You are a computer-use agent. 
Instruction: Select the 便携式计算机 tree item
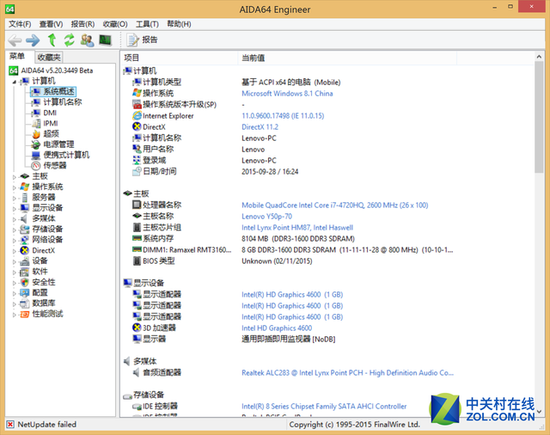[66, 155]
